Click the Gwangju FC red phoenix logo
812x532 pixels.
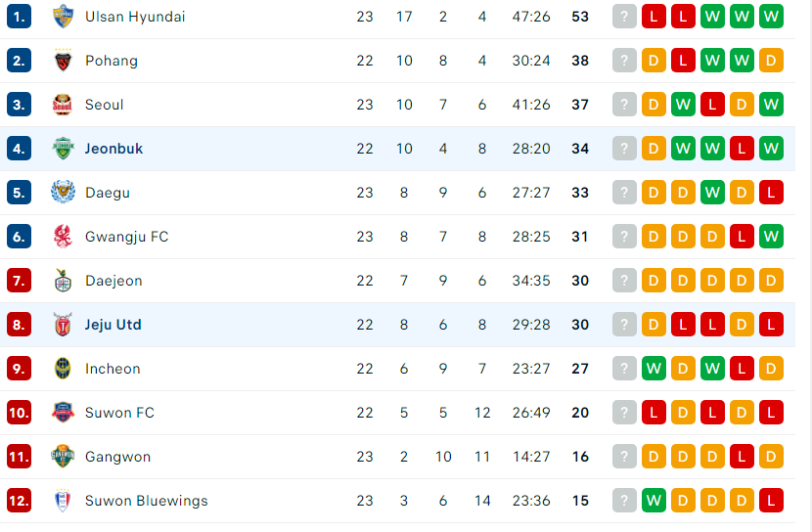(x=64, y=237)
